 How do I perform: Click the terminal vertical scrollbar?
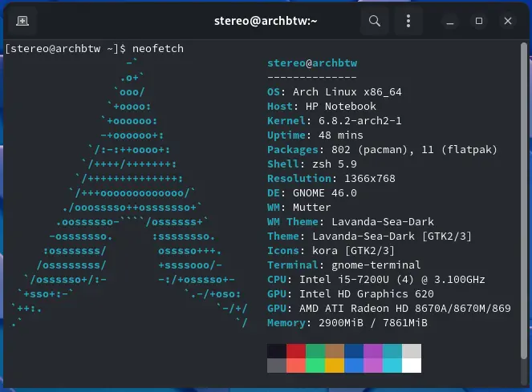tap(524, 200)
